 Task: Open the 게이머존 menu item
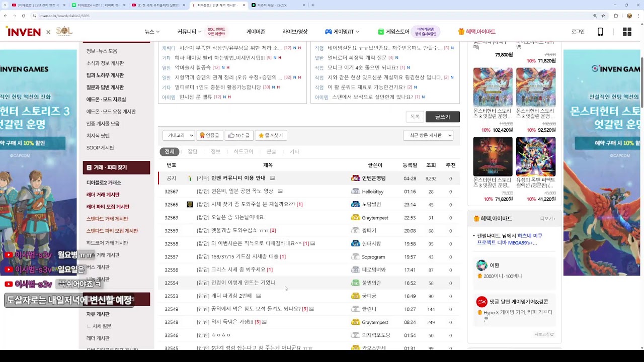256,32
